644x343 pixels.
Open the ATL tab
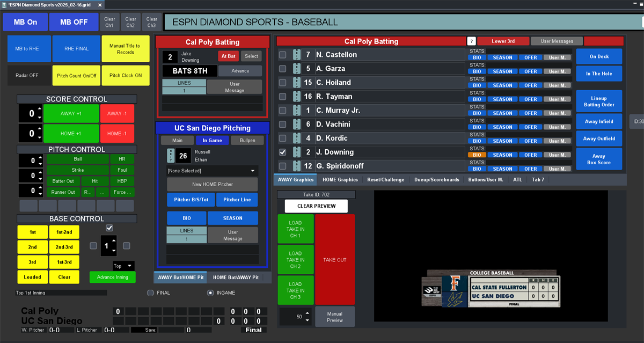pos(517,179)
